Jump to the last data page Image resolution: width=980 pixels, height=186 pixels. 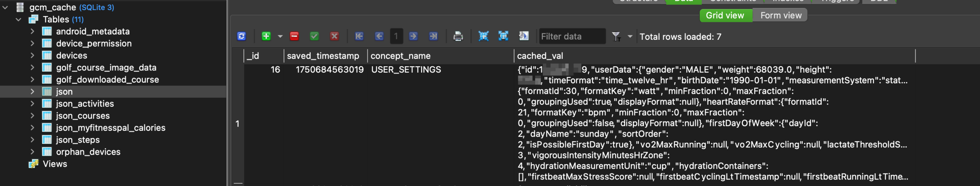click(433, 36)
